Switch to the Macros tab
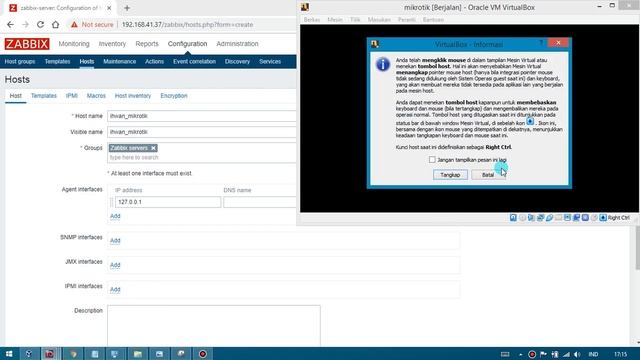The image size is (640, 360). [96, 96]
